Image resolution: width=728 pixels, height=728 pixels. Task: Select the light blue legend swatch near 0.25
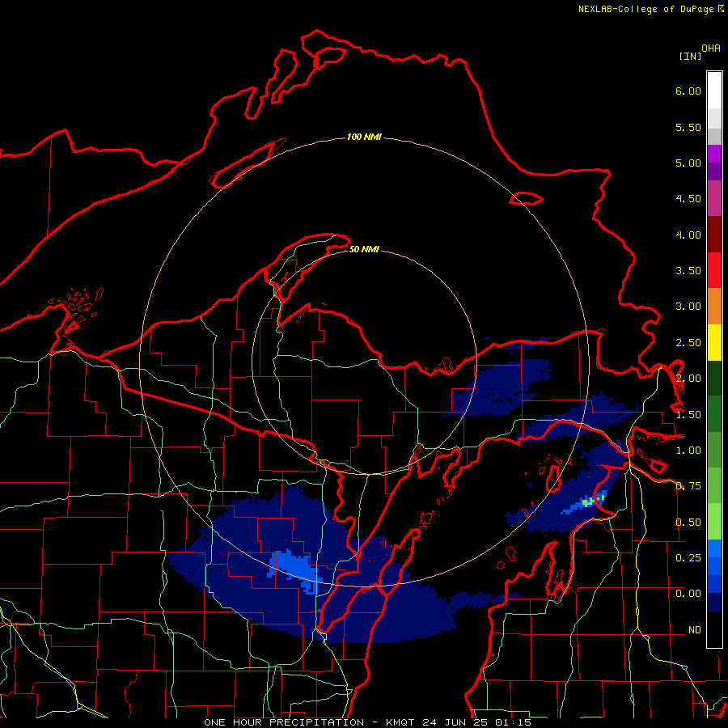click(714, 548)
